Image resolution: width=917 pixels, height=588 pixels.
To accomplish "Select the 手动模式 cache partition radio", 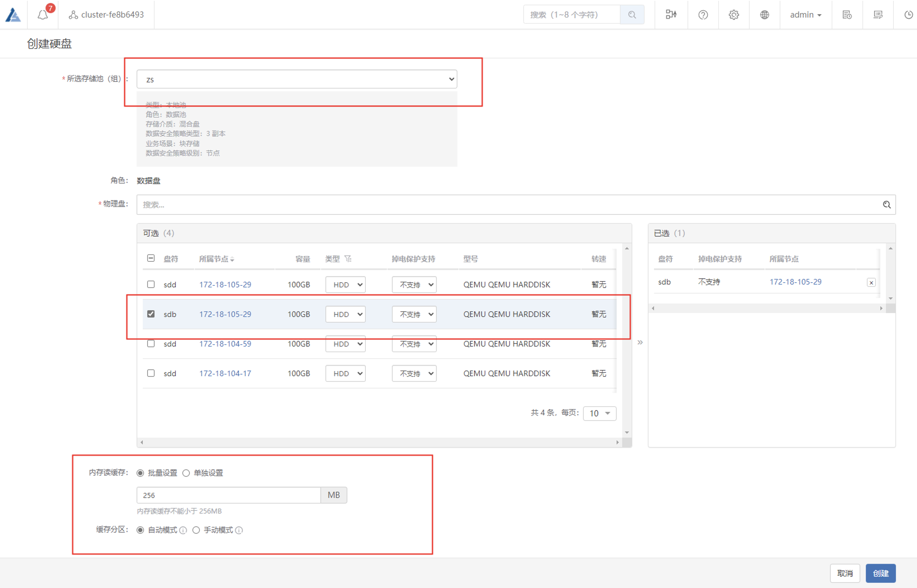I will (196, 530).
